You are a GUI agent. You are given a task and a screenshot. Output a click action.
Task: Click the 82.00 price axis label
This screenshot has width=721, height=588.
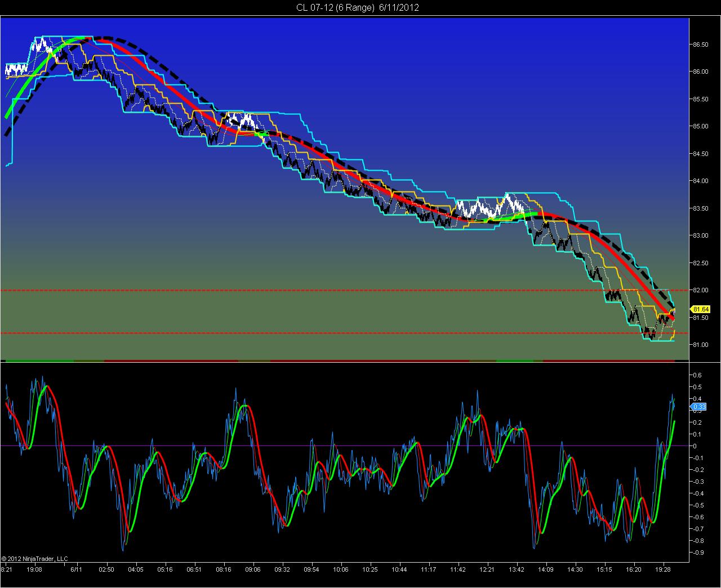coord(701,290)
